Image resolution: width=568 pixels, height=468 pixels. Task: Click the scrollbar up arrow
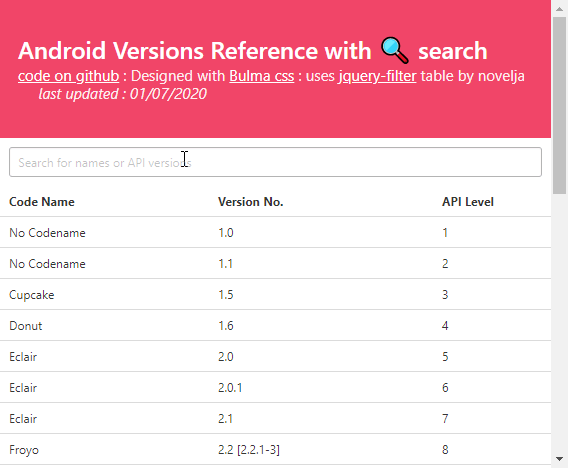[x=560, y=9]
